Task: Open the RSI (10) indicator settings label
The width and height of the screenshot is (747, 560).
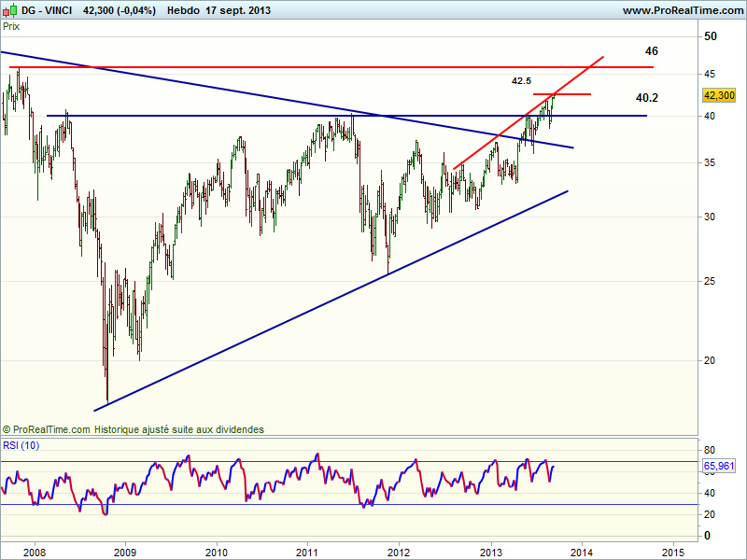Action: click(x=22, y=443)
